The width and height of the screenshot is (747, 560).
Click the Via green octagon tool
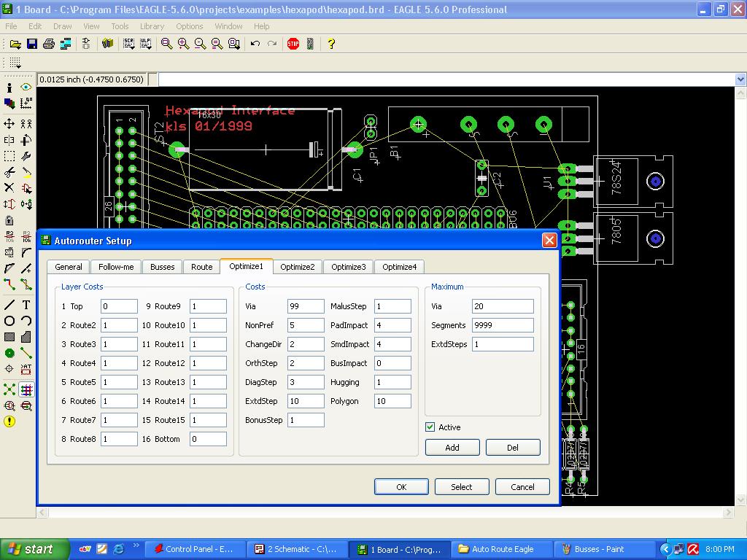9,353
